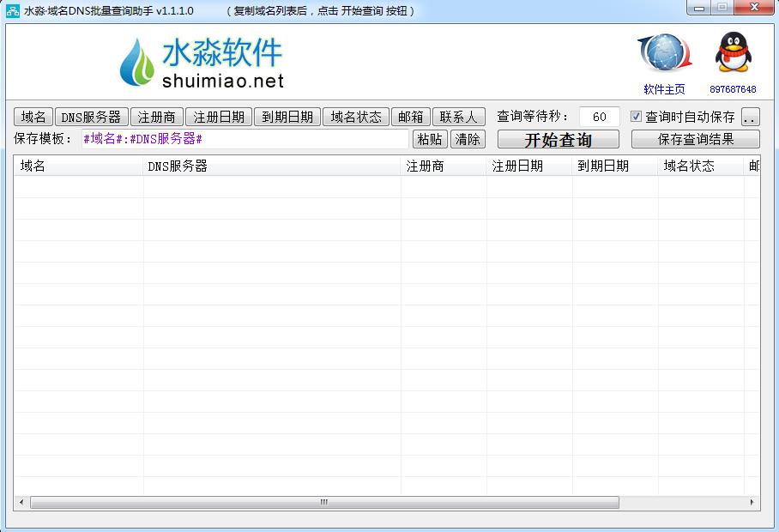Toggle the 查询时自动保存 checkbox
The height and width of the screenshot is (532, 779).
coord(636,117)
